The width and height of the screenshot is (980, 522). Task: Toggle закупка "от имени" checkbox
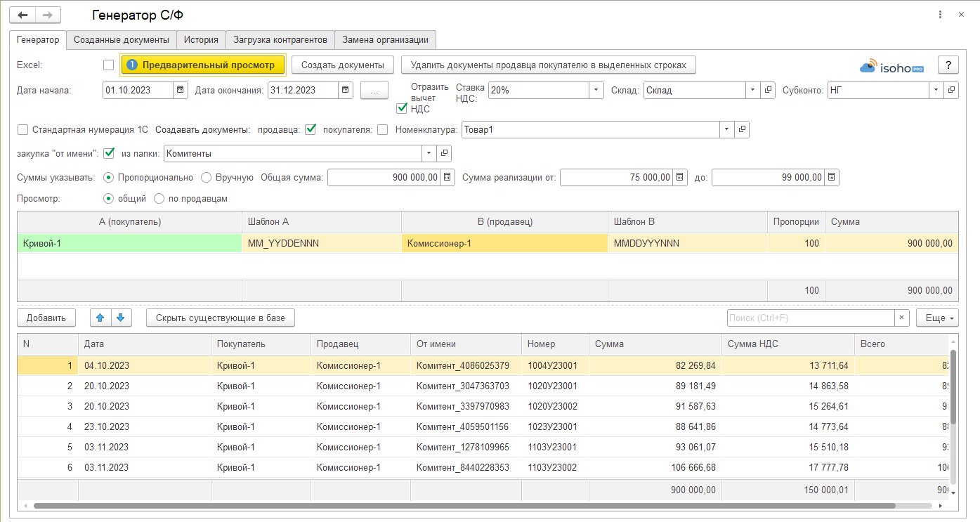pos(109,153)
